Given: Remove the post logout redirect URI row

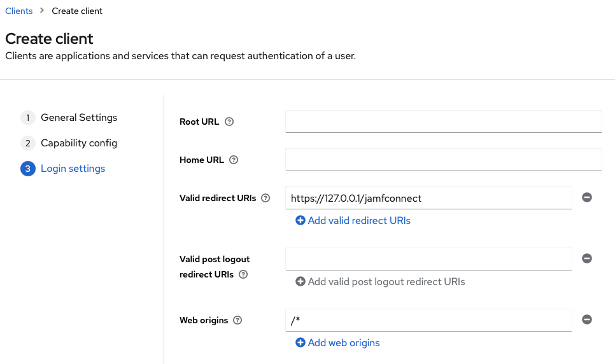Looking at the screenshot, I should [x=587, y=258].
